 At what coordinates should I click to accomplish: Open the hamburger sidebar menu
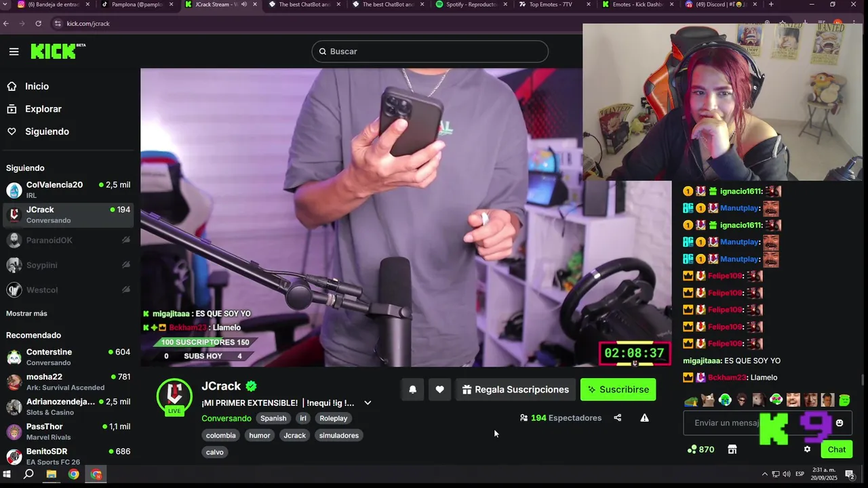[x=14, y=52]
